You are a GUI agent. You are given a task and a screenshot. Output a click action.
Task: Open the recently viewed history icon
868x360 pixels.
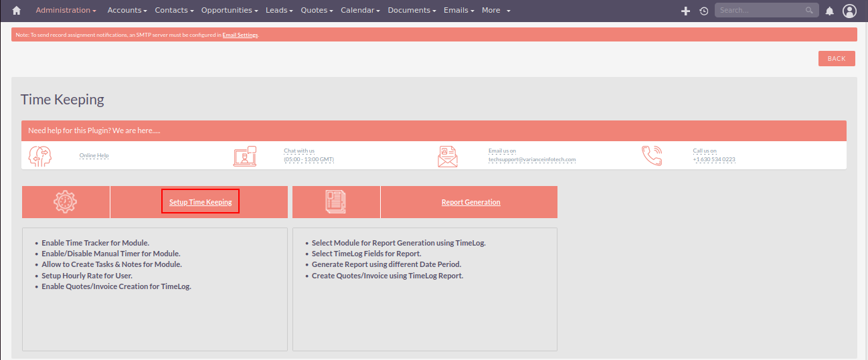(x=703, y=11)
